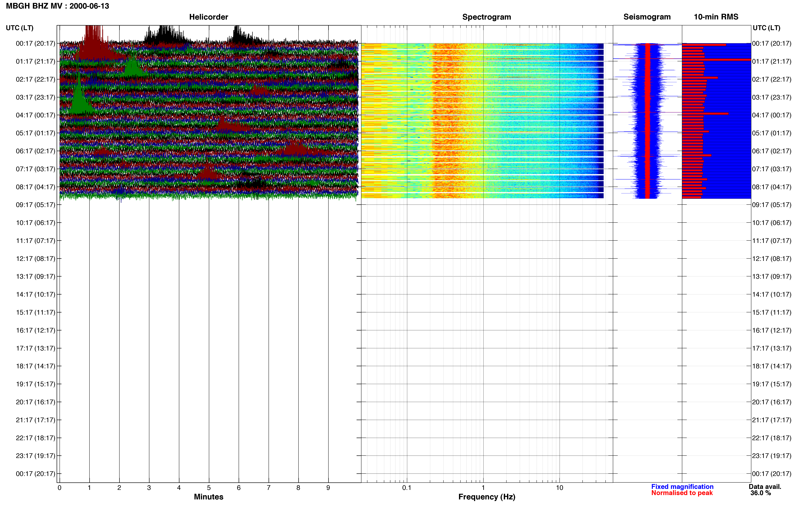Click the 'Data avail.' label
This screenshot has width=812, height=508.
(x=765, y=486)
